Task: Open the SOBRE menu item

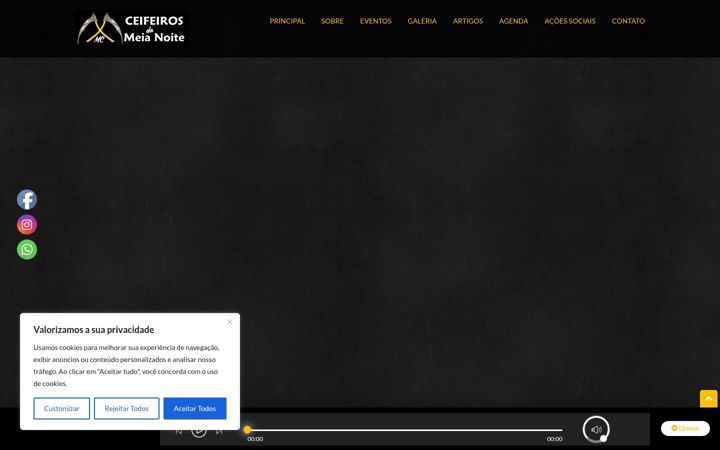Action: [332, 21]
